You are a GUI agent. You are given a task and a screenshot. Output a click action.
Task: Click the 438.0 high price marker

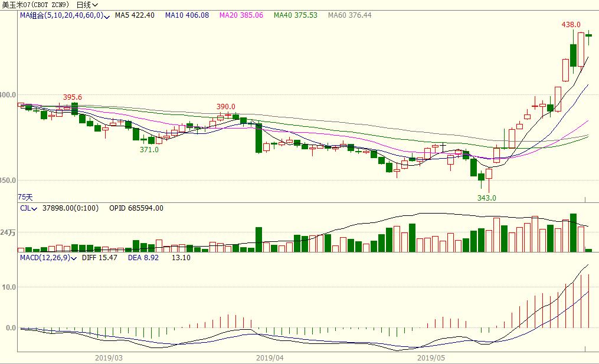click(x=571, y=25)
